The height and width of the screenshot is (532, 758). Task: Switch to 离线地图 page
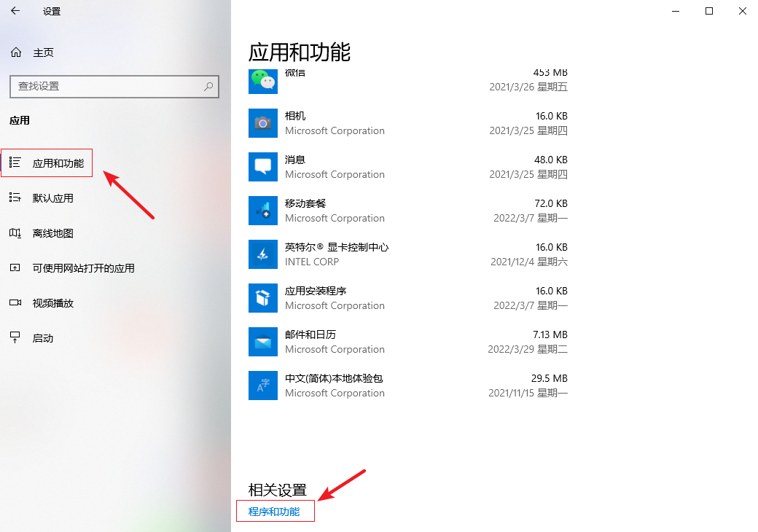(52, 233)
